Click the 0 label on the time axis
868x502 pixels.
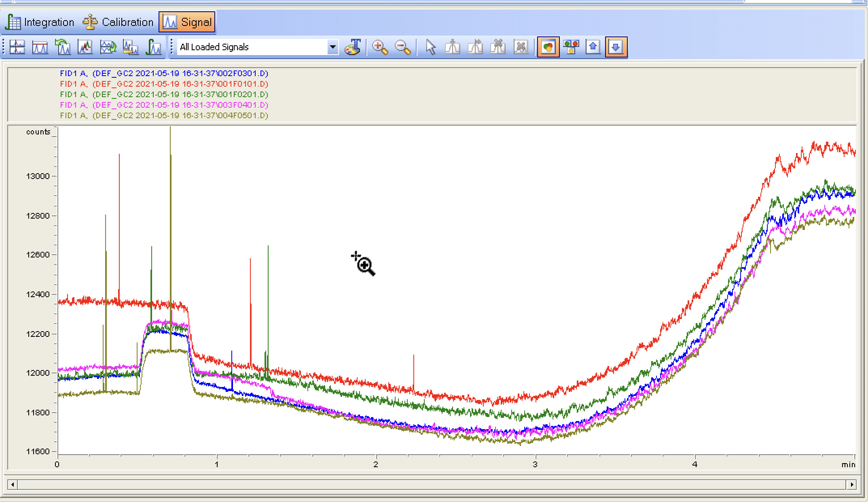point(57,464)
